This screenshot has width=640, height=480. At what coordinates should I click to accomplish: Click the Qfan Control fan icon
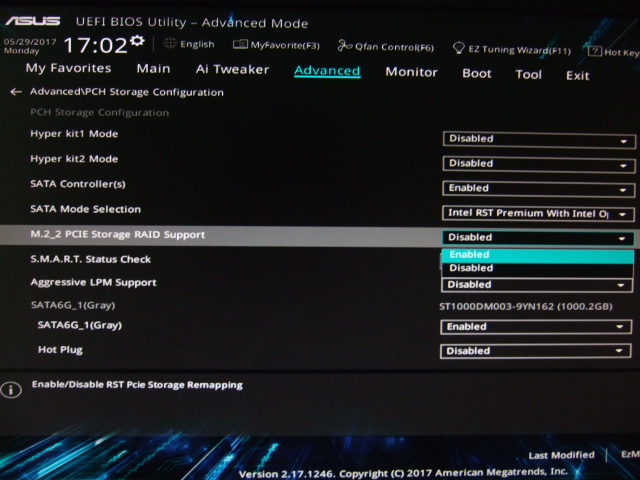(344, 46)
